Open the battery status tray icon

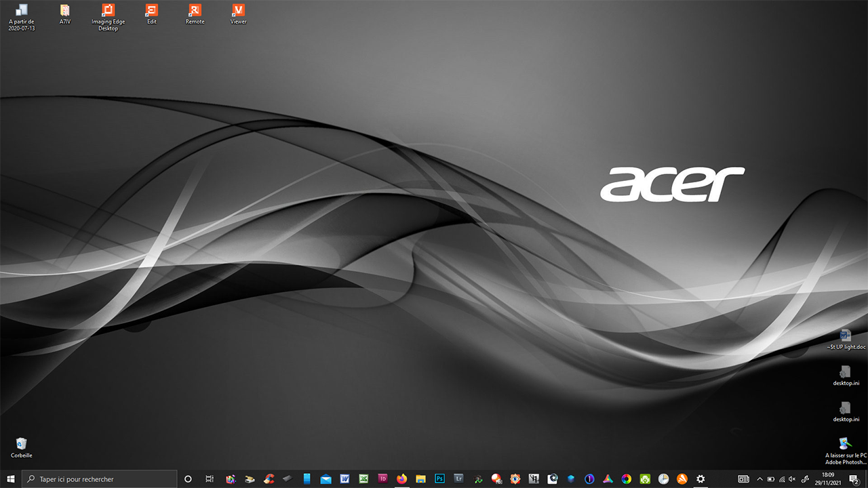tap(770, 479)
